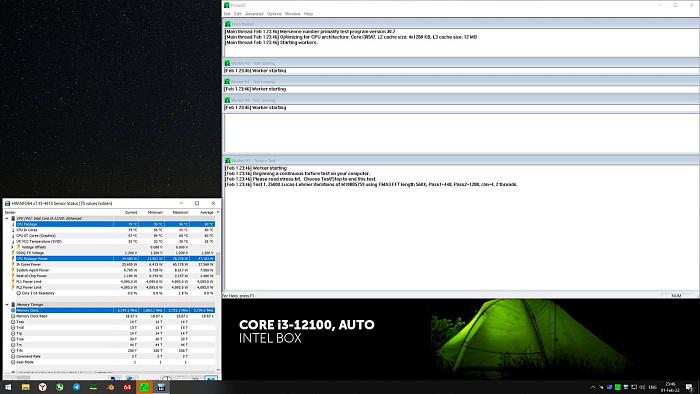Click the Minimum column header in HWiNFO
700x394 pixels.
tap(152, 212)
